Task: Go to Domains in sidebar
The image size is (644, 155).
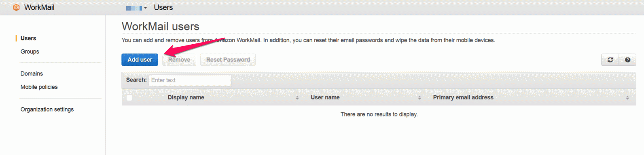Action: 32,73
